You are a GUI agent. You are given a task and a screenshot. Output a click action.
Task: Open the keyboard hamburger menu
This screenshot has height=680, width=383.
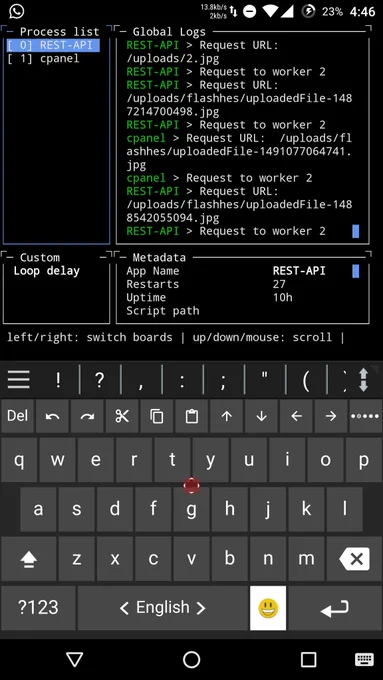pyautogui.click(x=19, y=380)
